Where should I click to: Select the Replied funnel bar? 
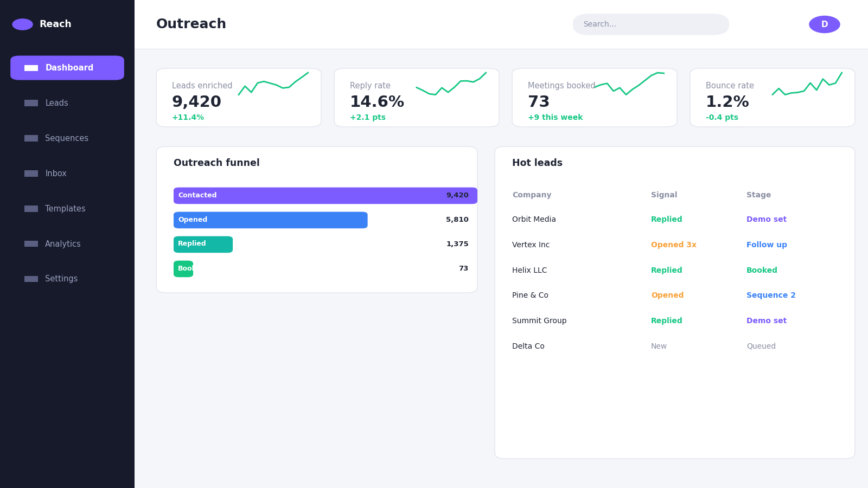203,245
